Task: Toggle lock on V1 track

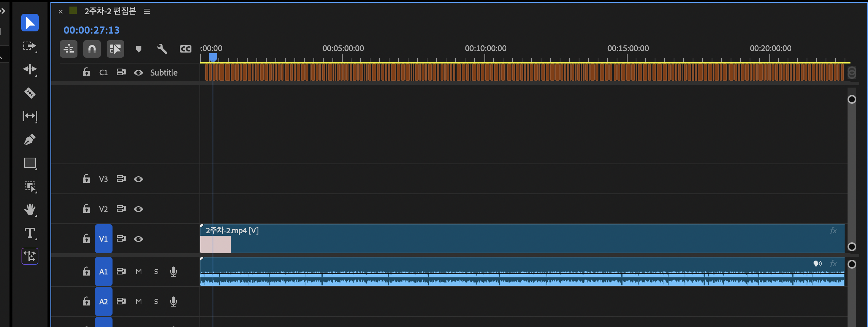Action: pos(87,239)
